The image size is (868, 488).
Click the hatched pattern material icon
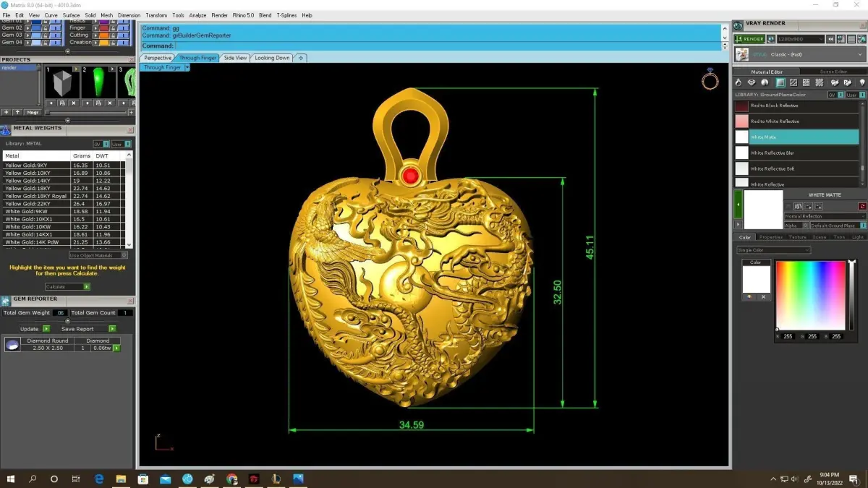pos(793,82)
